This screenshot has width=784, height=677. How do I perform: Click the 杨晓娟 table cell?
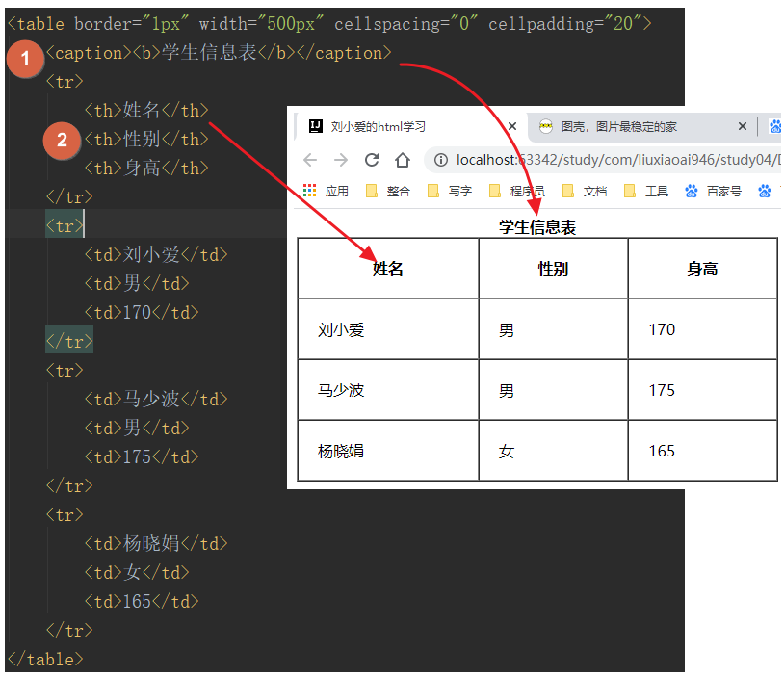coord(388,451)
